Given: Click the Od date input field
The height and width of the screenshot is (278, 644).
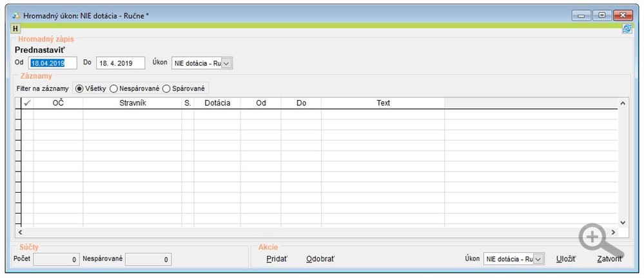Looking at the screenshot, I should pos(52,63).
